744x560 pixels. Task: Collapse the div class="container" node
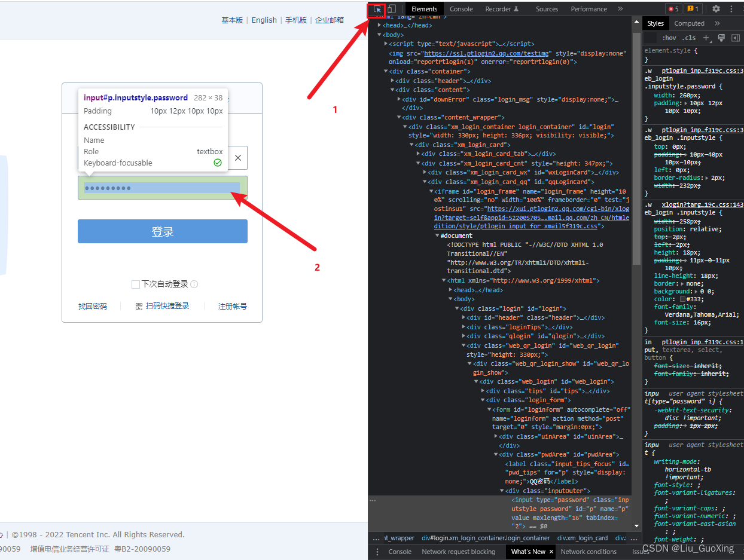tap(386, 71)
